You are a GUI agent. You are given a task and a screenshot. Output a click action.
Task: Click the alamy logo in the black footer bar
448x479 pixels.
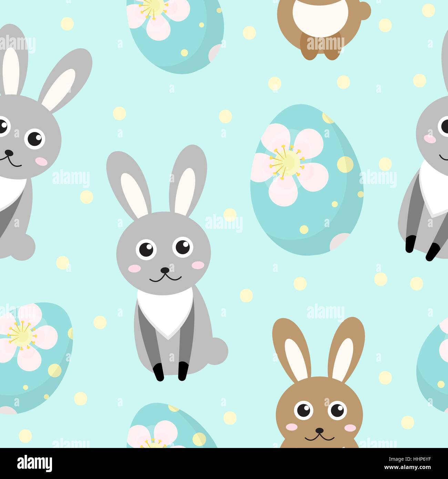(35, 463)
